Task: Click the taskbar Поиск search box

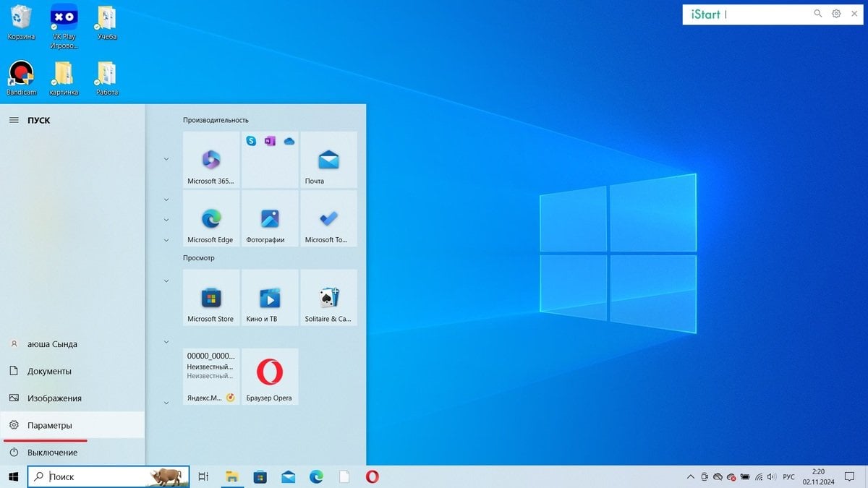Action: point(109,476)
